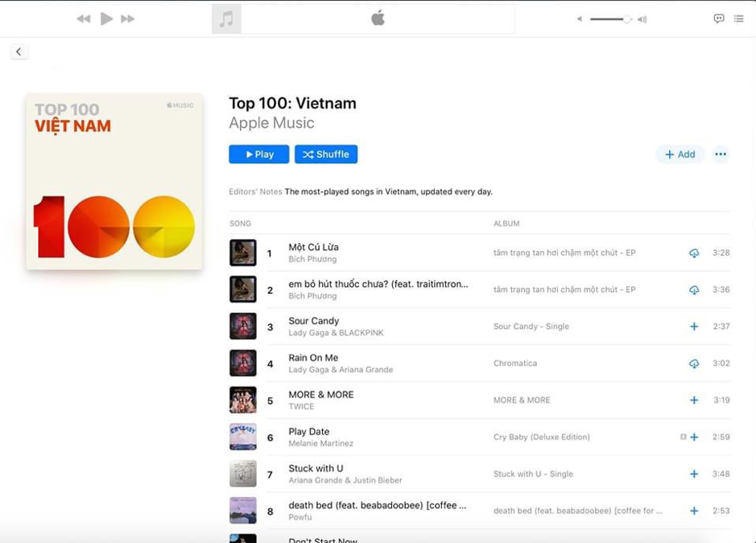
Task: Open the Up Next queue list icon
Action: coord(738,19)
